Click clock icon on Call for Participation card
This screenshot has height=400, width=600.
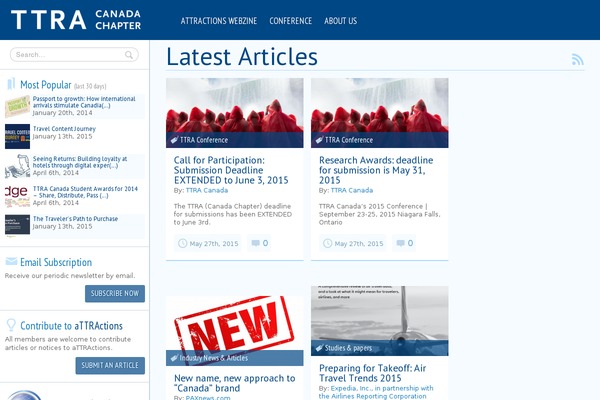(x=183, y=243)
